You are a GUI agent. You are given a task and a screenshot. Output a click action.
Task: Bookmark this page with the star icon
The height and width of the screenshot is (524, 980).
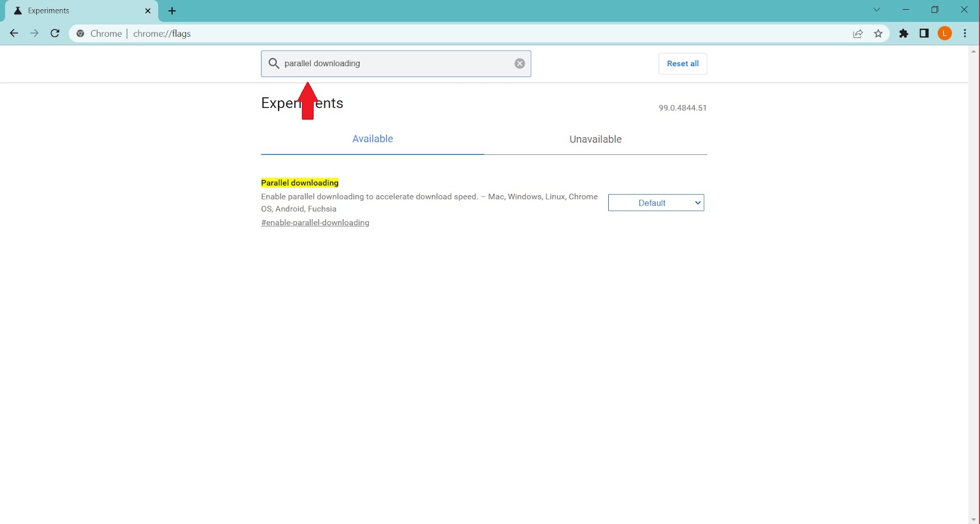(x=878, y=34)
